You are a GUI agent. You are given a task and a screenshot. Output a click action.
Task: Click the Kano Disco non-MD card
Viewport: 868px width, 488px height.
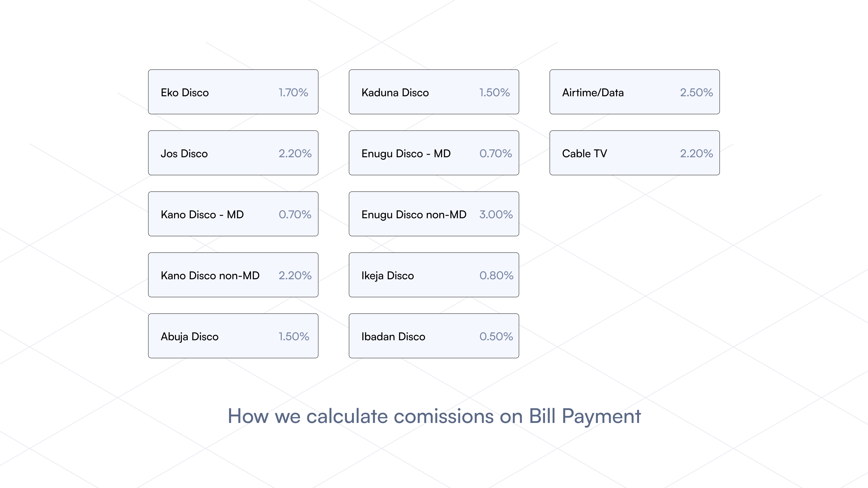click(x=233, y=275)
